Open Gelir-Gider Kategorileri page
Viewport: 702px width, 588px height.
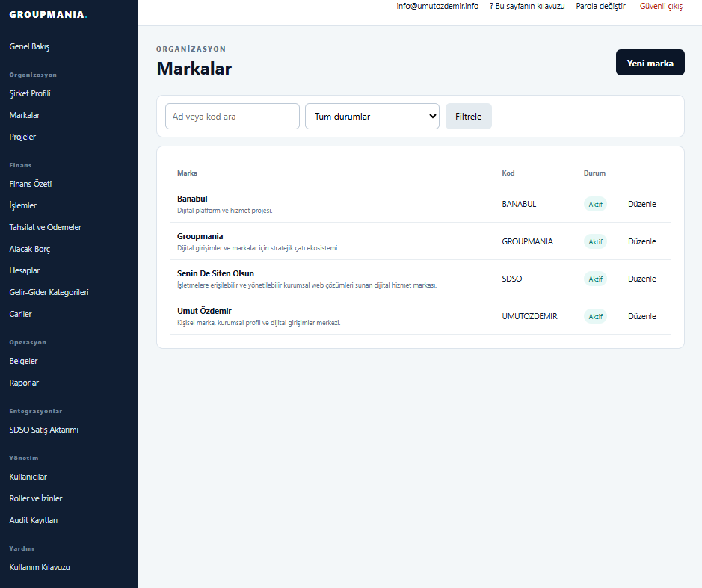tap(49, 292)
